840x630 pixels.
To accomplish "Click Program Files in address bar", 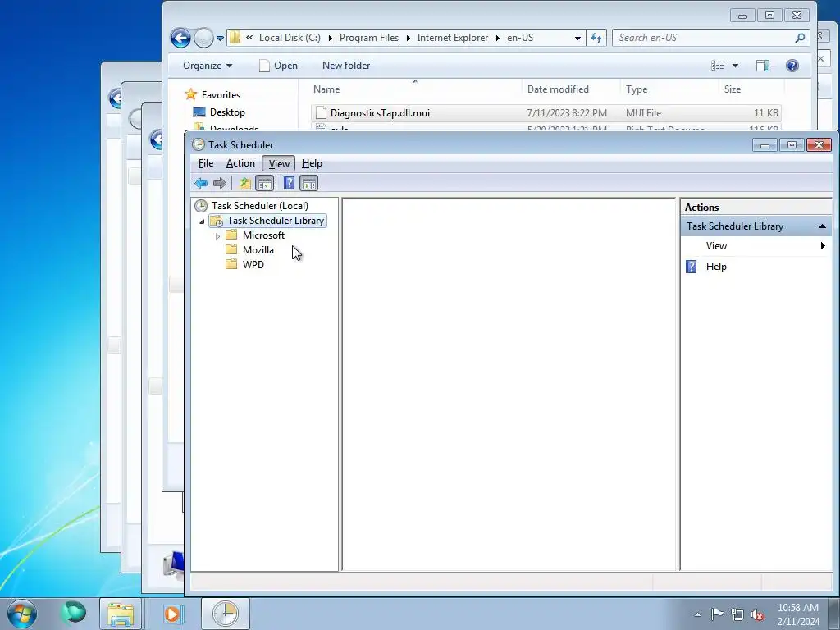I will 369,38.
